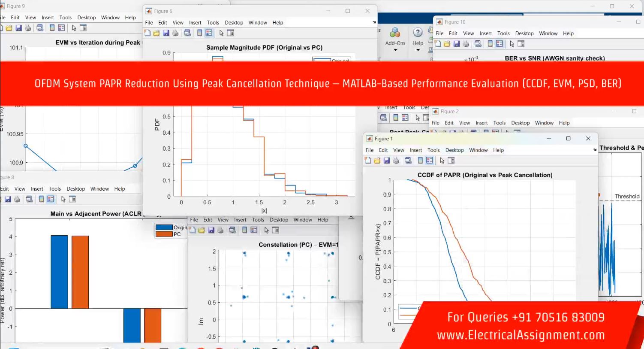Click 'CCDF of PAPR (Original vs Peak Cancellation)' title

[x=485, y=175]
